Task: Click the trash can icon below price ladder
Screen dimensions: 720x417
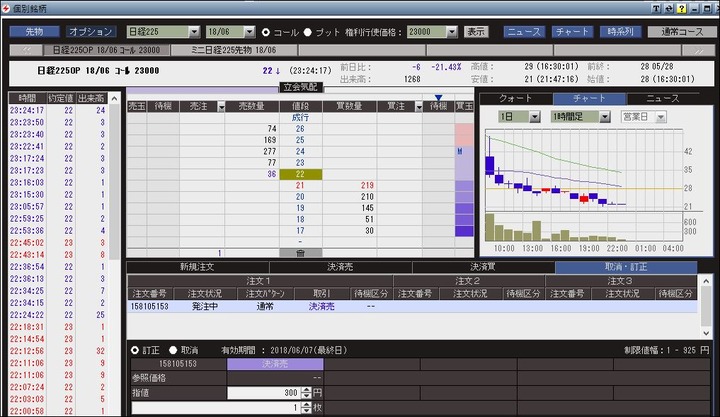Action: tap(300, 253)
